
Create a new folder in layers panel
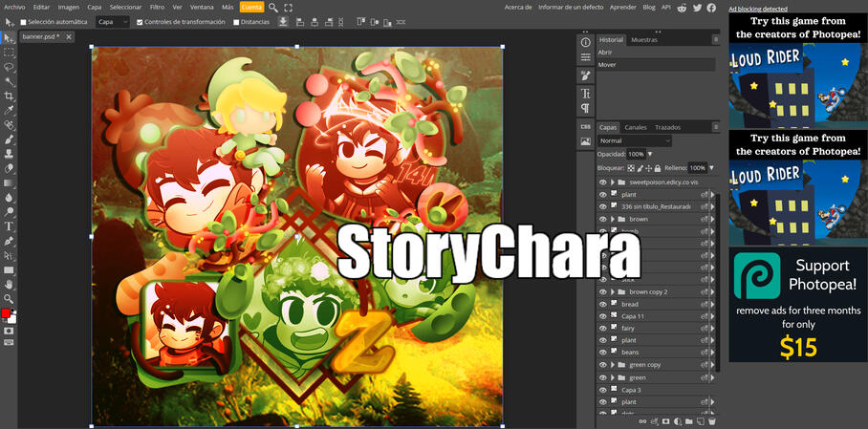pyautogui.click(x=689, y=420)
